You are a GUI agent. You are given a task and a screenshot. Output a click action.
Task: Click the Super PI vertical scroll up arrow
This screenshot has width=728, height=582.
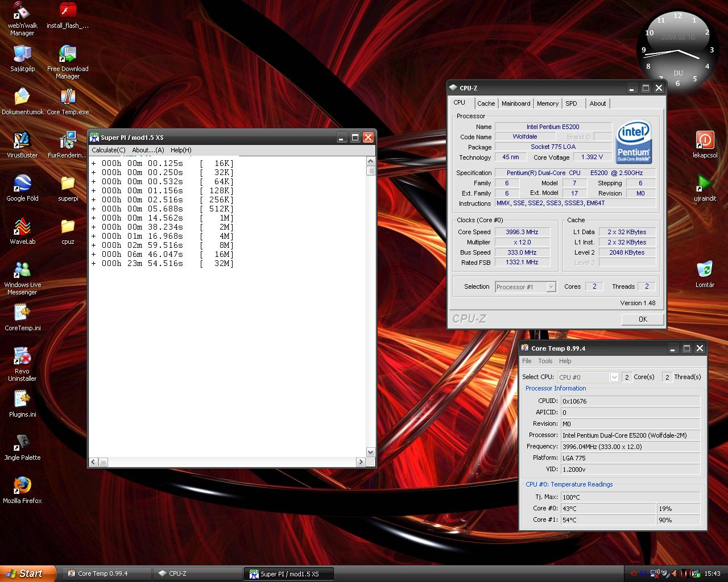point(371,161)
